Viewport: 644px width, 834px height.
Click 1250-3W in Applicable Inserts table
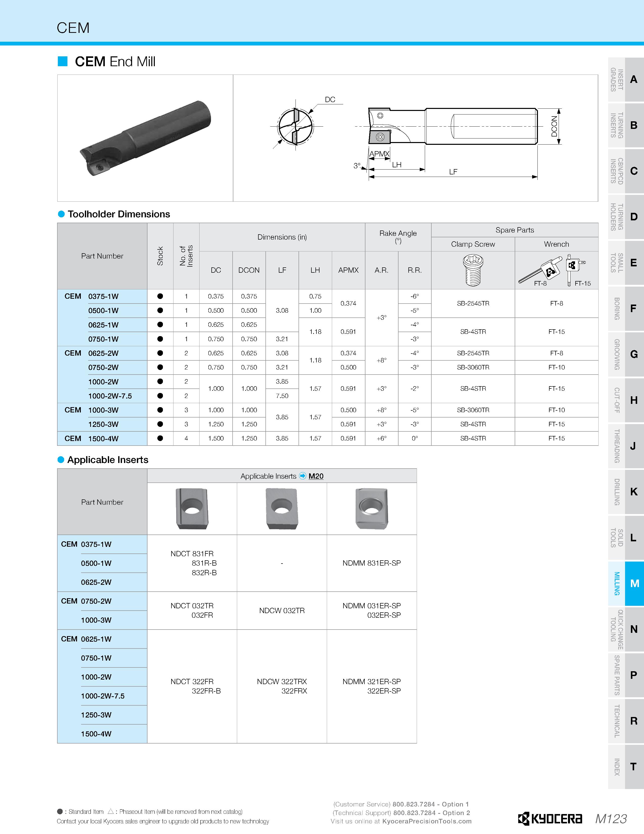(x=96, y=715)
